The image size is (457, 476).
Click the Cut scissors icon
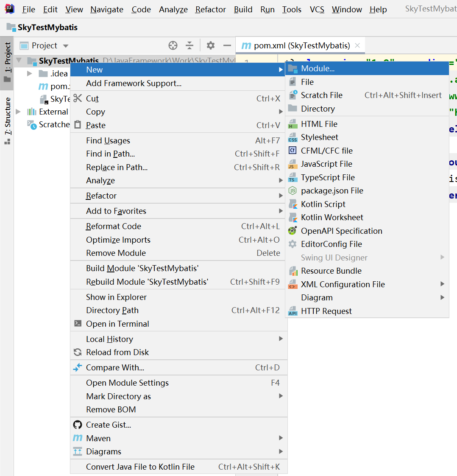pos(78,98)
